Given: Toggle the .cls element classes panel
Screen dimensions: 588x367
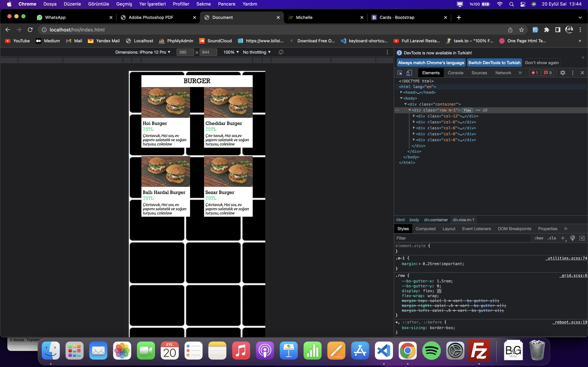Looking at the screenshot, I should [x=552, y=238].
